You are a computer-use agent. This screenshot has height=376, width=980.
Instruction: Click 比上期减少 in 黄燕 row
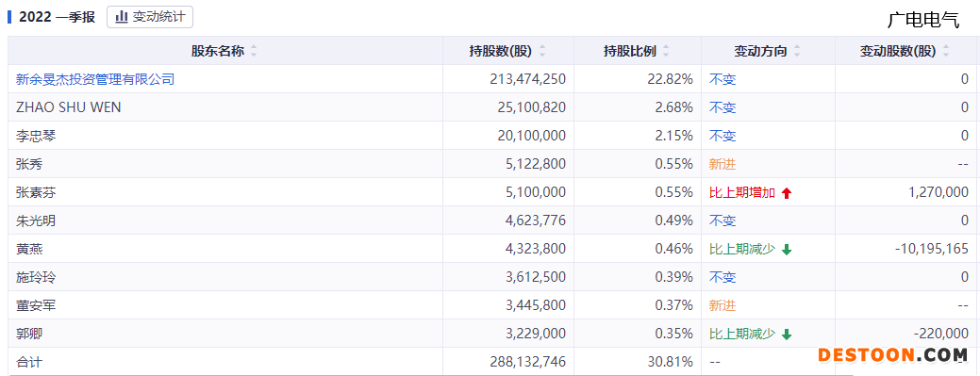coord(742,249)
